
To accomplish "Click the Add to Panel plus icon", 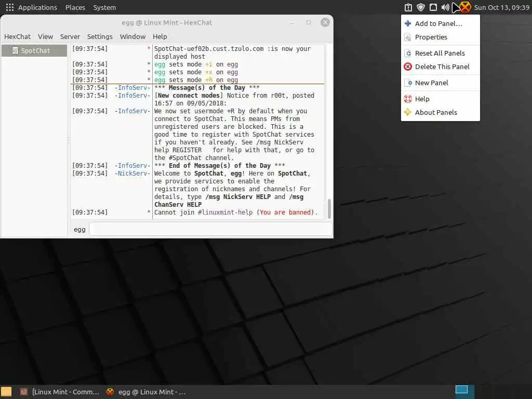I will tap(408, 23).
